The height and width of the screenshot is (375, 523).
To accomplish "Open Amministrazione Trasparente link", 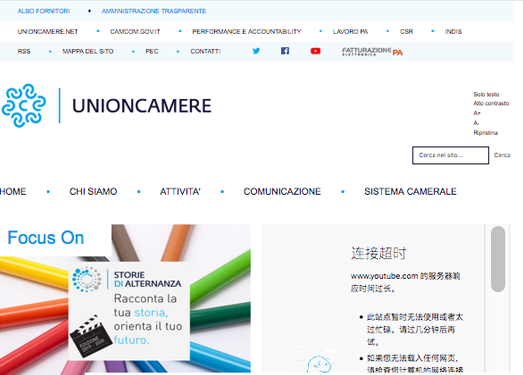I will pyautogui.click(x=154, y=11).
